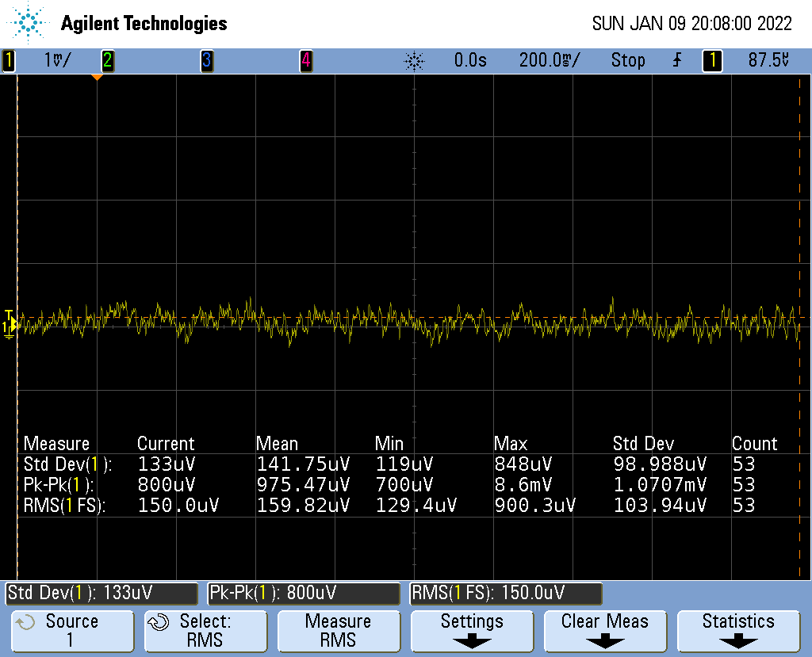Image resolution: width=812 pixels, height=657 pixels.
Task: Click the 700uV minimum value
Action: click(x=404, y=484)
